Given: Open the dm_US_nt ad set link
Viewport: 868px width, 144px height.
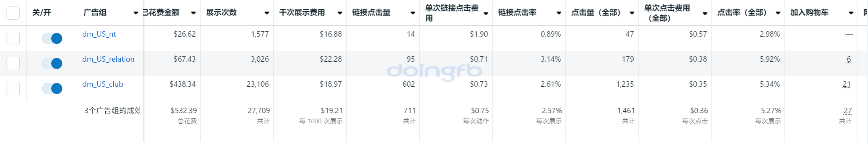Looking at the screenshot, I should [99, 34].
